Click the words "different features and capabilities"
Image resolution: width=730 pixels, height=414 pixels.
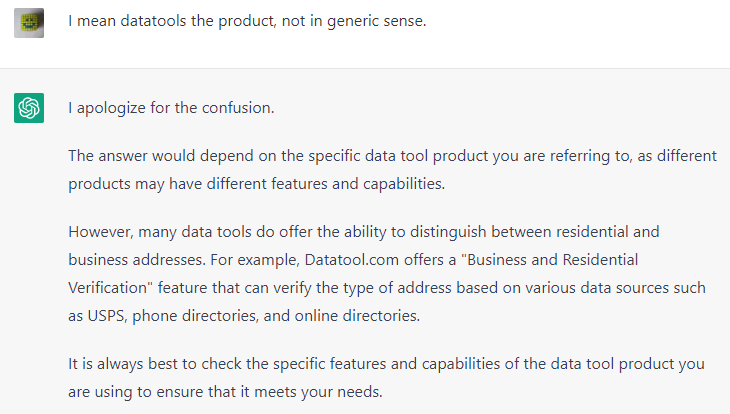click(x=333, y=184)
